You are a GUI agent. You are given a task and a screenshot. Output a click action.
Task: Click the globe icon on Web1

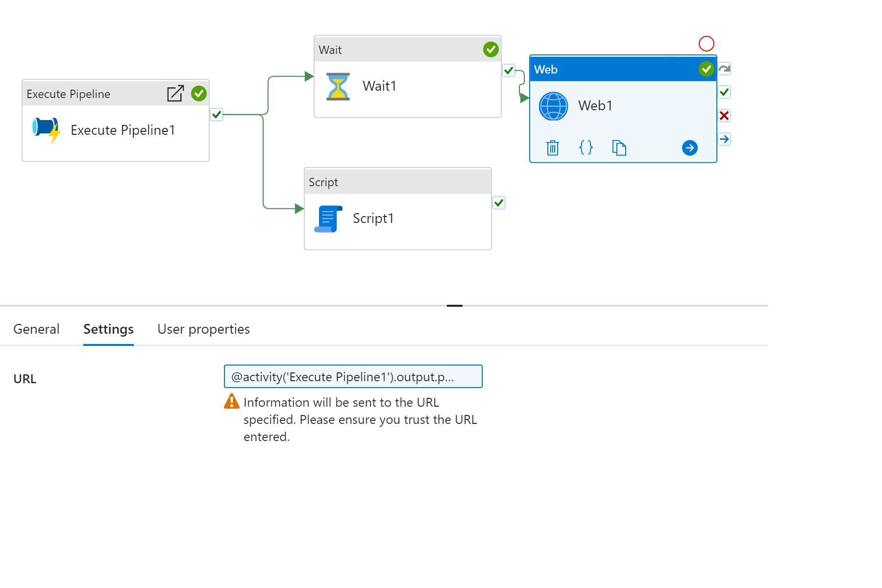click(553, 105)
